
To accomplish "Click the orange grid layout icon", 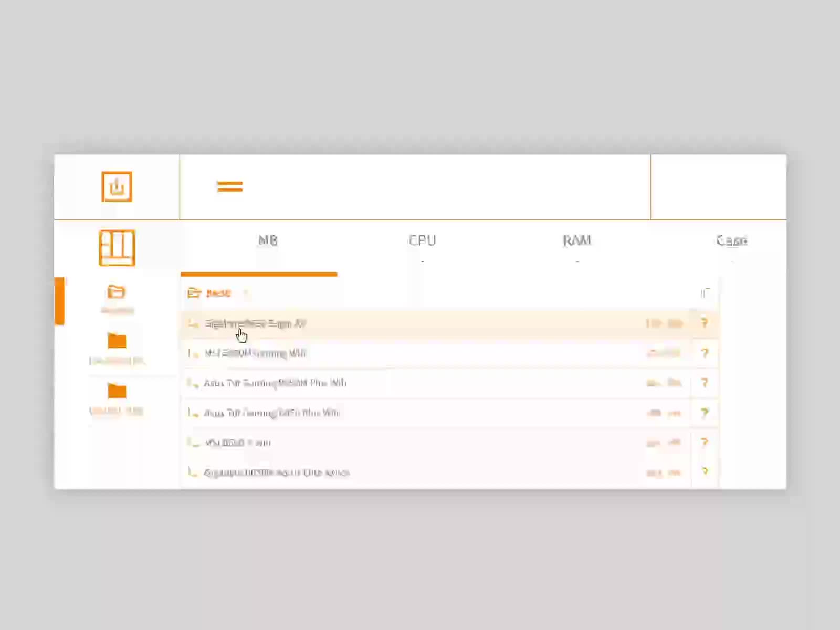I will (117, 248).
